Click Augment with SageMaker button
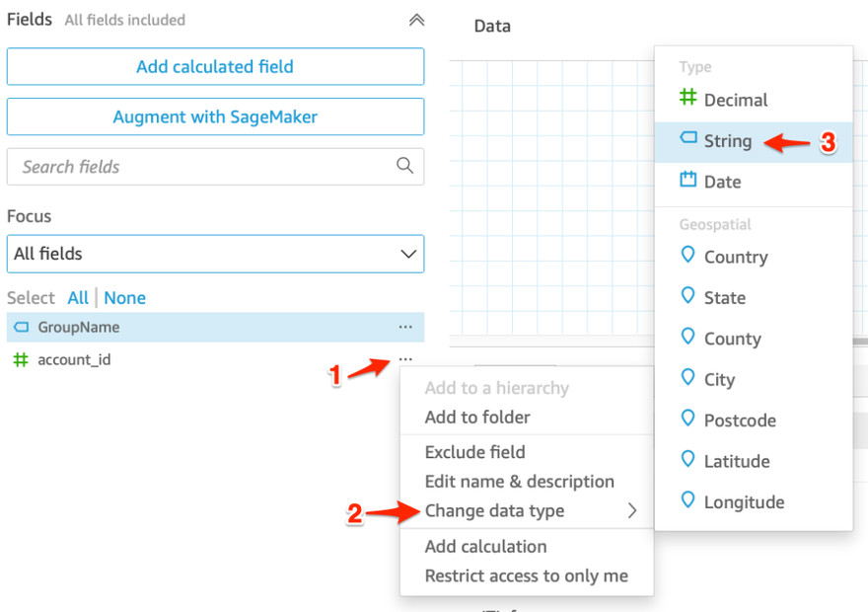Viewport: 868px width, 612px height. click(x=215, y=116)
